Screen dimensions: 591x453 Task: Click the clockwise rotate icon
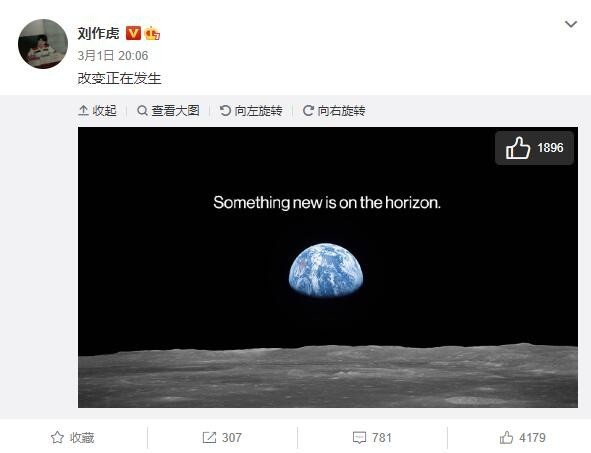308,110
